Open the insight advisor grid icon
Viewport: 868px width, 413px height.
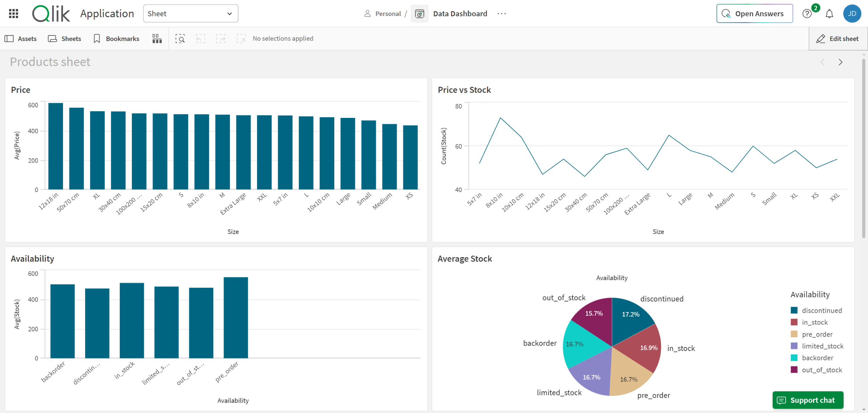[x=157, y=39]
